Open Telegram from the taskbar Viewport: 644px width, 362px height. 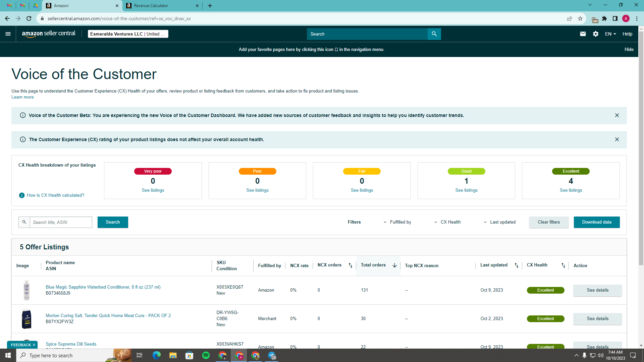click(272, 355)
